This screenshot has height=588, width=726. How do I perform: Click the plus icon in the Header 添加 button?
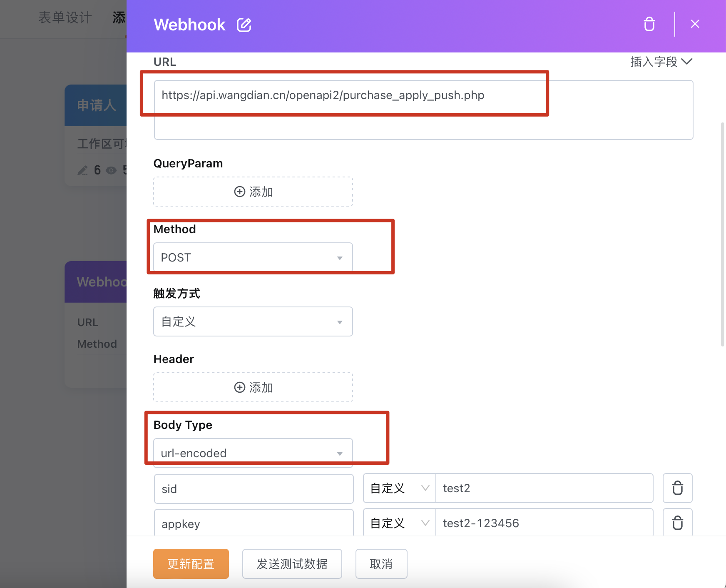click(240, 387)
